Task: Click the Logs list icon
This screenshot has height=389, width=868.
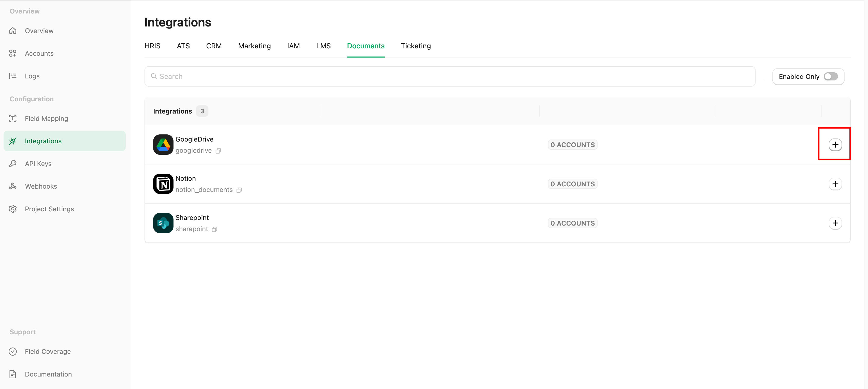Action: tap(13, 76)
